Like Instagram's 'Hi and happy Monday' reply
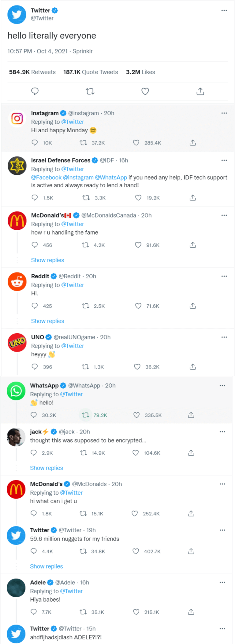 [x=136, y=143]
